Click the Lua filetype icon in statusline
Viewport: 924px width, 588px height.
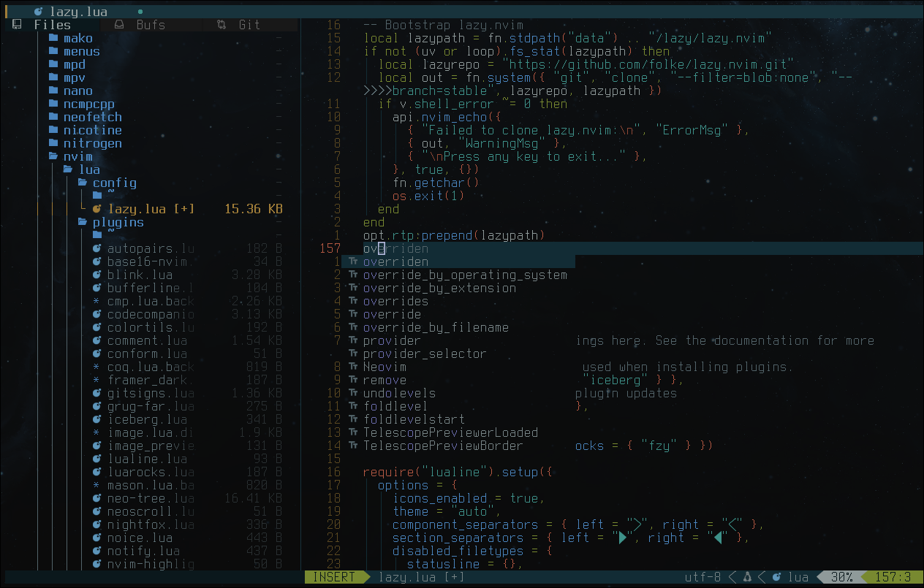(776, 578)
